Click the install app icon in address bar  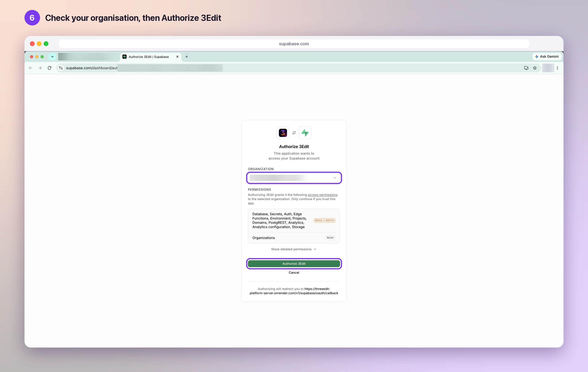[x=526, y=68]
